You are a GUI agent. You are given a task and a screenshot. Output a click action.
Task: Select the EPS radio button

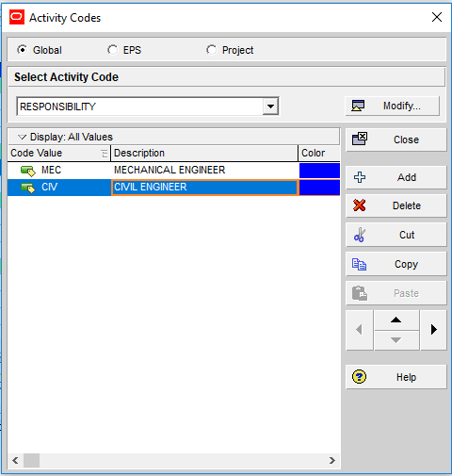point(112,50)
